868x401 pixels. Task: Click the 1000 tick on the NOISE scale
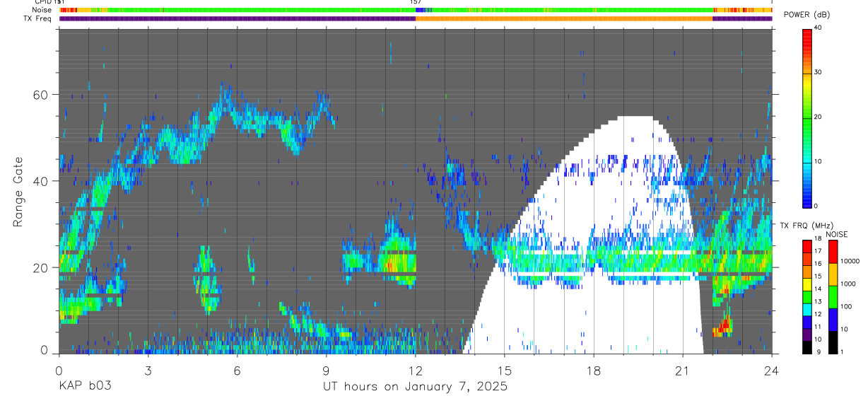(848, 284)
